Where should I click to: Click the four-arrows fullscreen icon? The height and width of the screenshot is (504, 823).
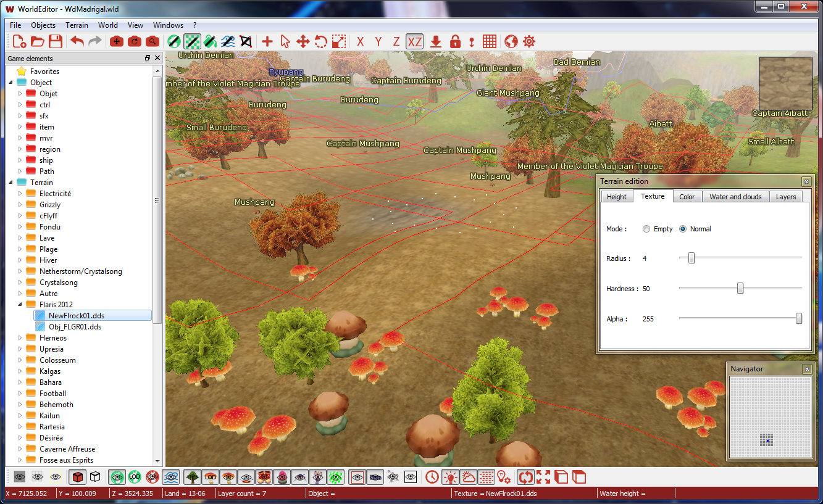pos(543,477)
